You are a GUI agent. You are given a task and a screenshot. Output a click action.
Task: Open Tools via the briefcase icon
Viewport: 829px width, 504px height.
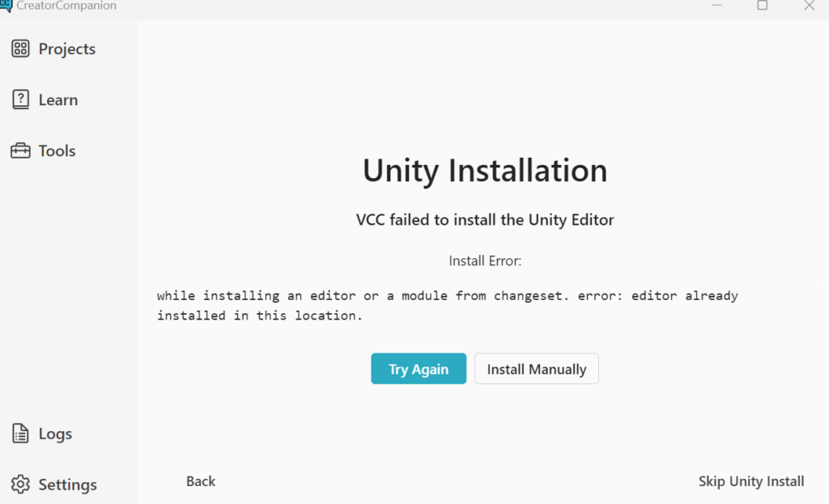(x=20, y=150)
